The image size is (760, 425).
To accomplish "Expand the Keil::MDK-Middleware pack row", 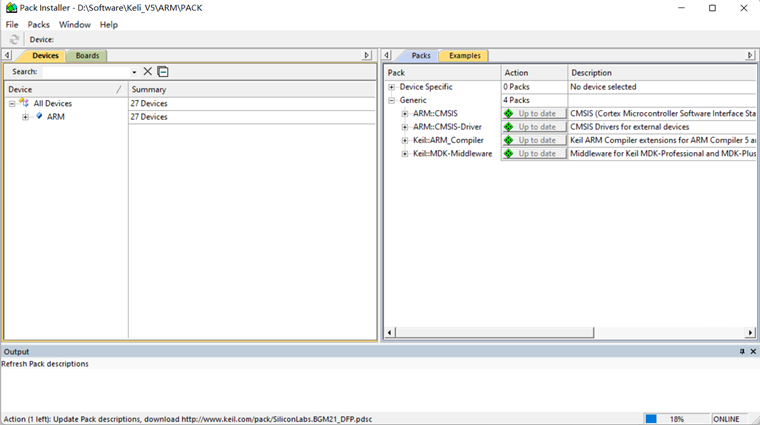I will [x=405, y=154].
